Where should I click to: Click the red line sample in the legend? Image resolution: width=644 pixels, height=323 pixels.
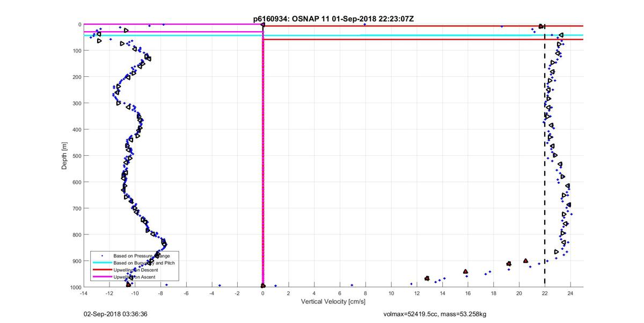[102, 270]
